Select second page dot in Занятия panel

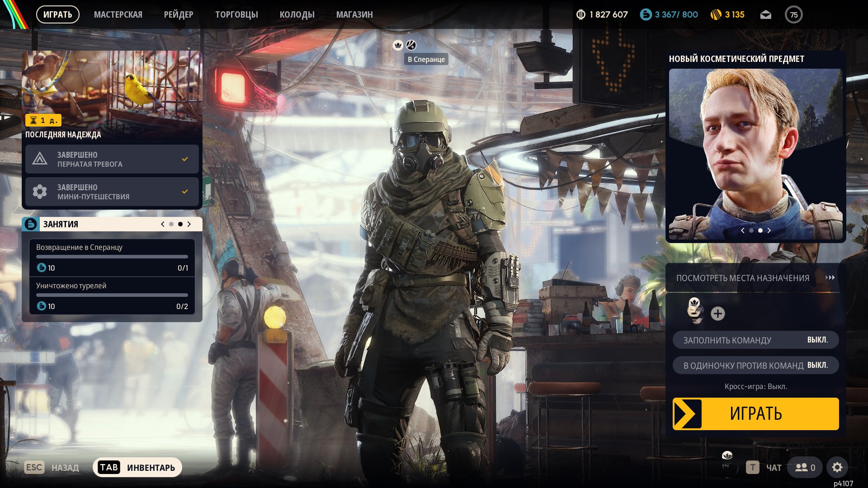click(x=180, y=224)
